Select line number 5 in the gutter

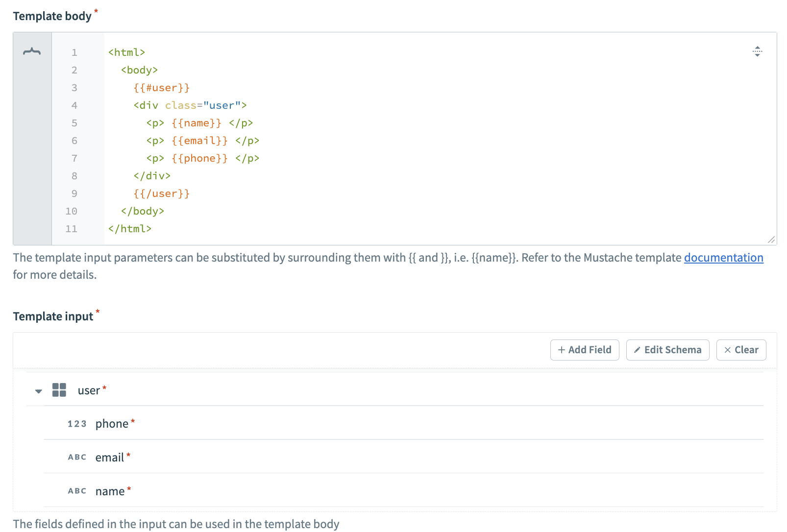tap(74, 123)
